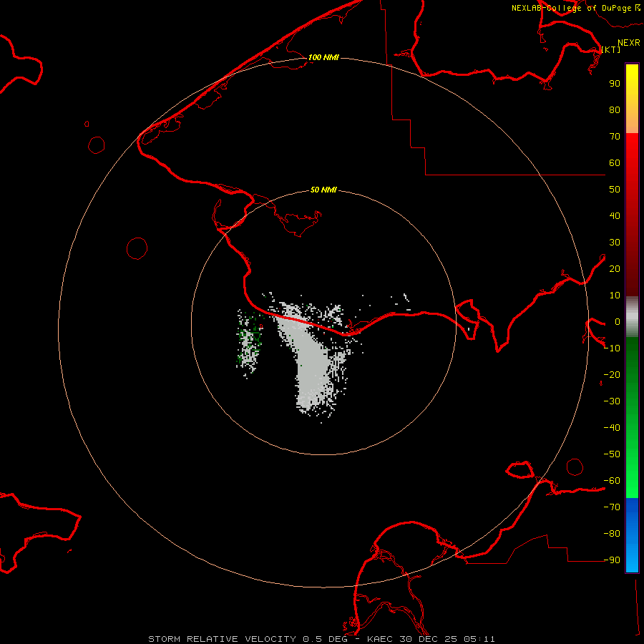This screenshot has height=644, width=644.
Task: Click the gray zero-velocity segment of color bar
Action: [x=632, y=316]
